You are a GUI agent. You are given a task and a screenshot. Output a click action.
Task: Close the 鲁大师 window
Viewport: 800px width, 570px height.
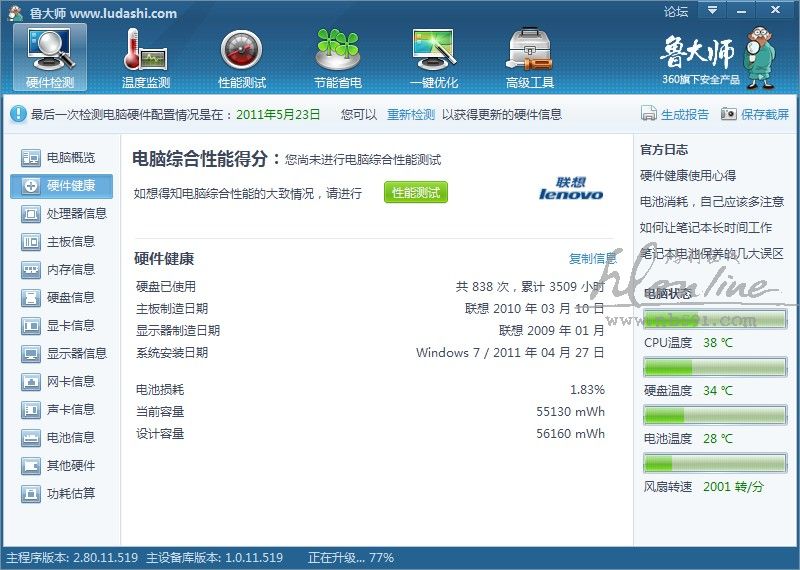tap(775, 10)
